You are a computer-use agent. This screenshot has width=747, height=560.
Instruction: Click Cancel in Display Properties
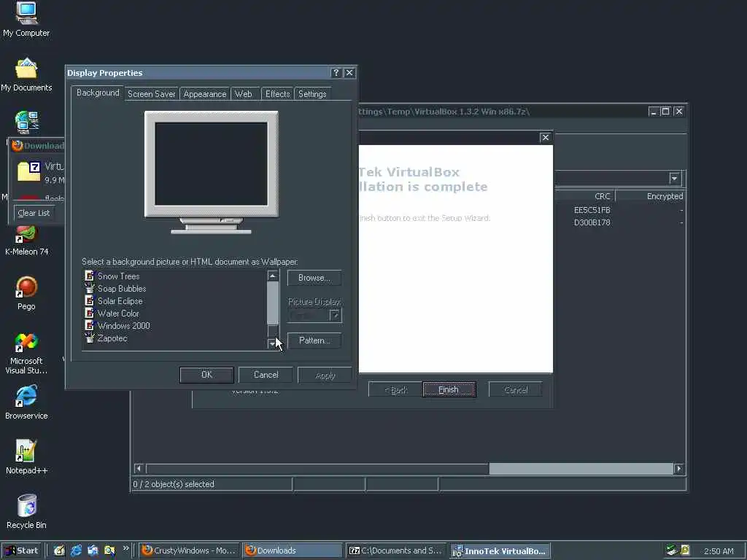[266, 375]
